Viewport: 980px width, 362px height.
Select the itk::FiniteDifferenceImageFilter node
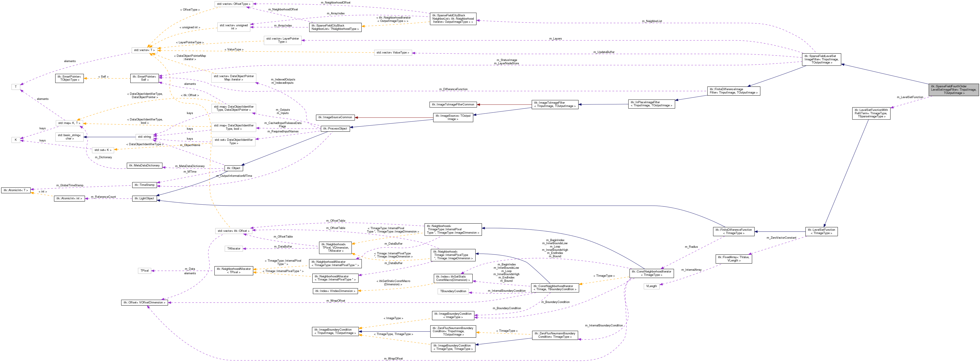pos(734,91)
